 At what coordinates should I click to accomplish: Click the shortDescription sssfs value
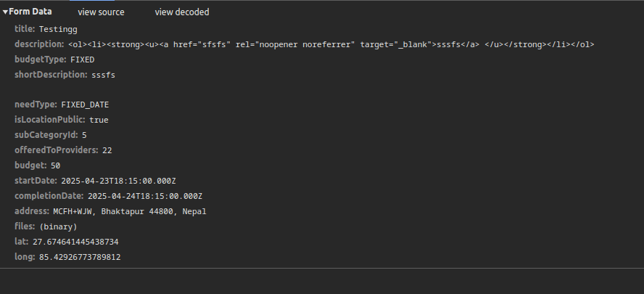pos(103,75)
